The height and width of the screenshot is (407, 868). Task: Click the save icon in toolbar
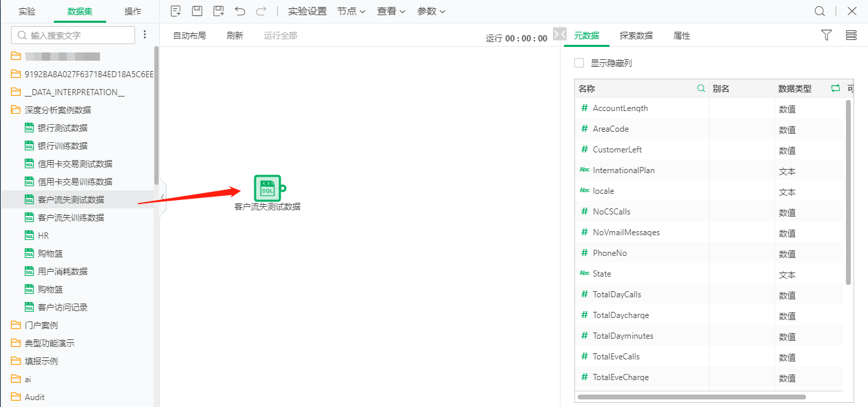pos(197,11)
